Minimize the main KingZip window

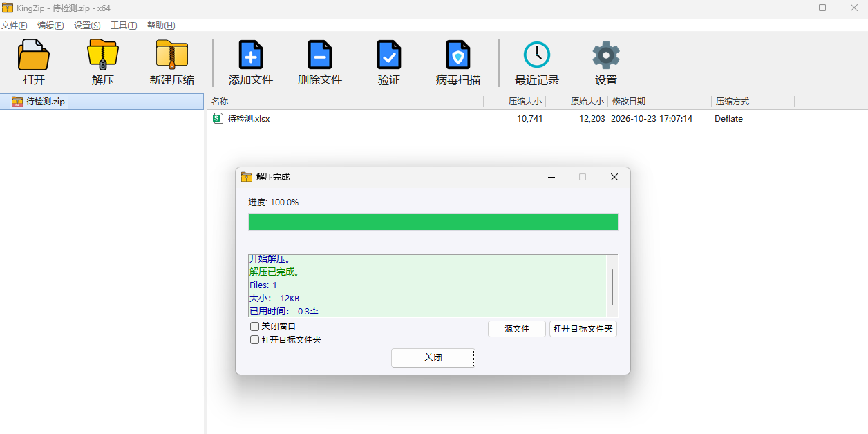pos(791,8)
